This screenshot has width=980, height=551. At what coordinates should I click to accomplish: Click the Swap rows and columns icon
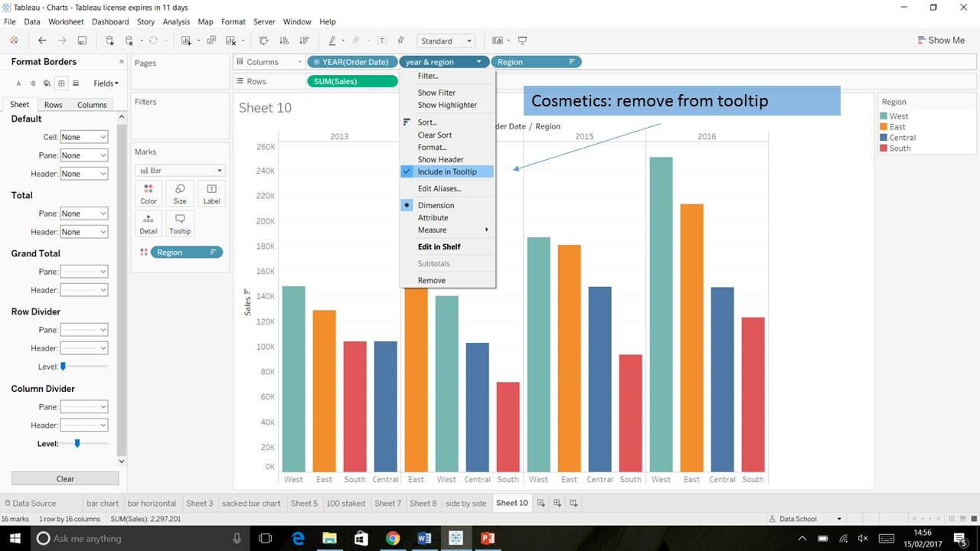264,41
